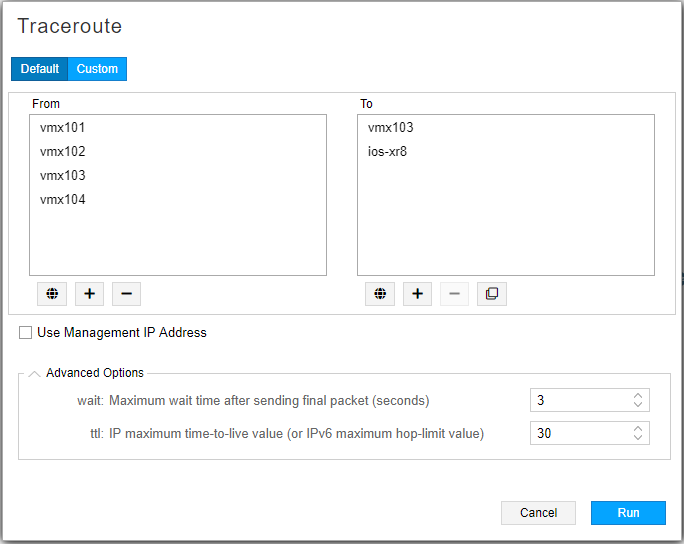
Task: Click the plus icon under From list
Action: [89, 294]
